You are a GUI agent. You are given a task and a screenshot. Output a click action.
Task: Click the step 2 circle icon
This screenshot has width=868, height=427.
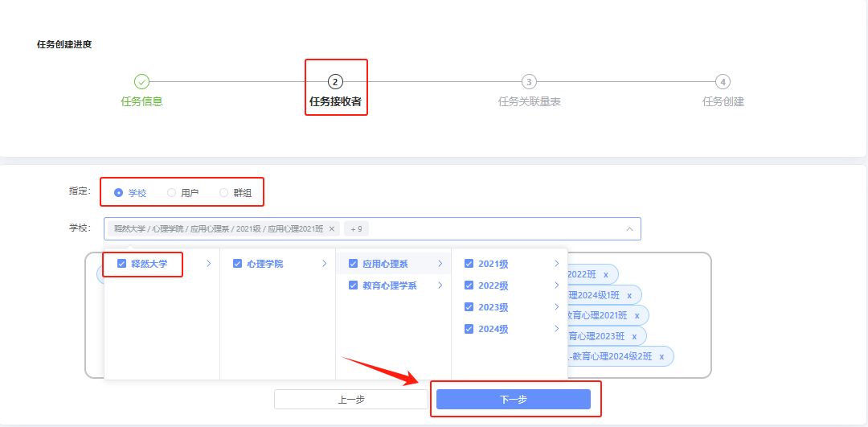click(x=335, y=82)
